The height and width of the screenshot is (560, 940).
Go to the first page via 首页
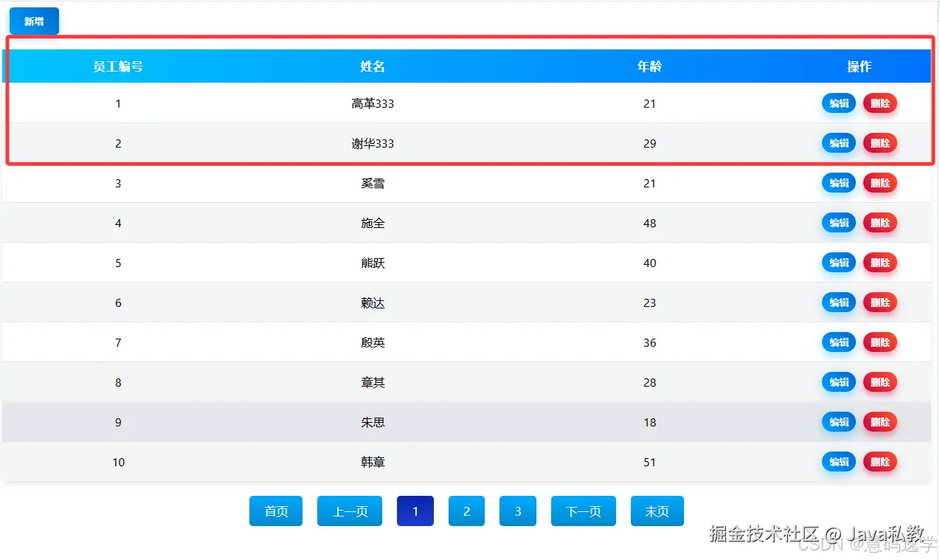click(275, 511)
